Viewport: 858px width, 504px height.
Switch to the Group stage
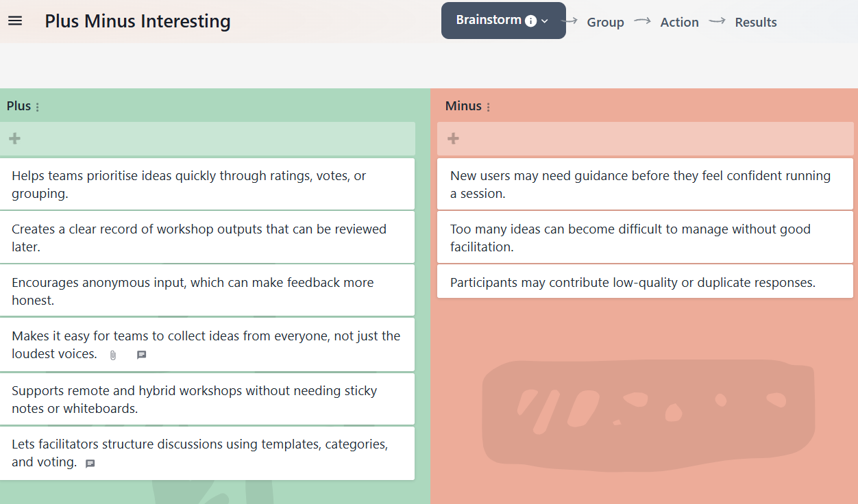point(605,22)
